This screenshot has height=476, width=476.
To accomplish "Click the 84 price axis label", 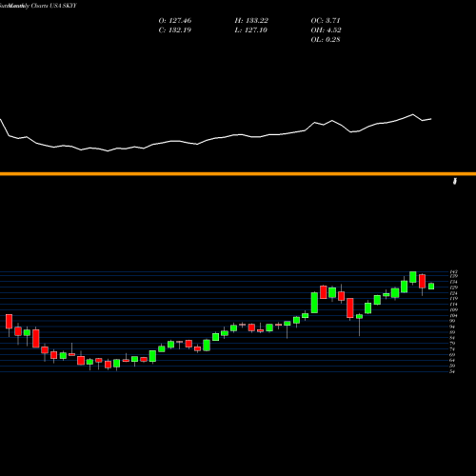I will [x=452, y=338].
